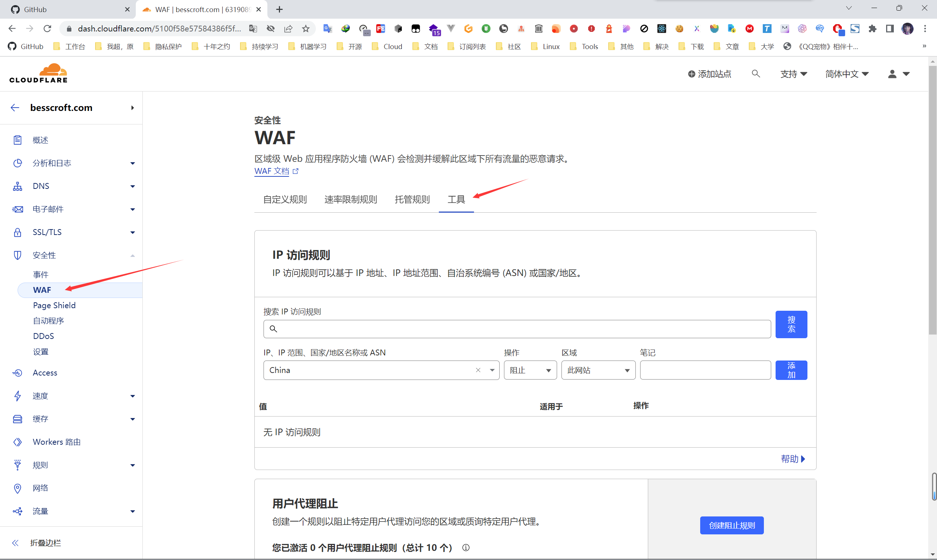The image size is (937, 560).
Task: Clear the China selection with the X
Action: [478, 370]
